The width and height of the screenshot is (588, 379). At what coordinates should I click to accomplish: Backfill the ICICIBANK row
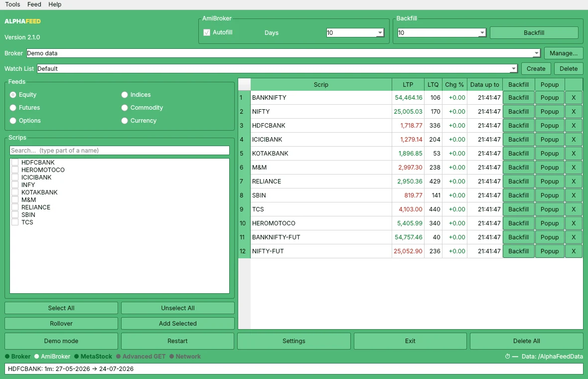coord(519,139)
